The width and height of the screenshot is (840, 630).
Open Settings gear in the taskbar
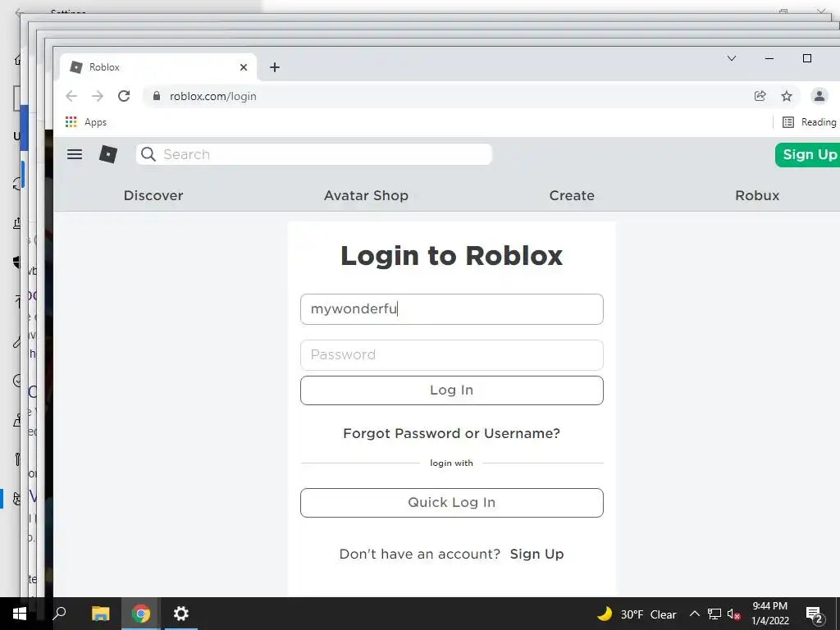pos(181,614)
